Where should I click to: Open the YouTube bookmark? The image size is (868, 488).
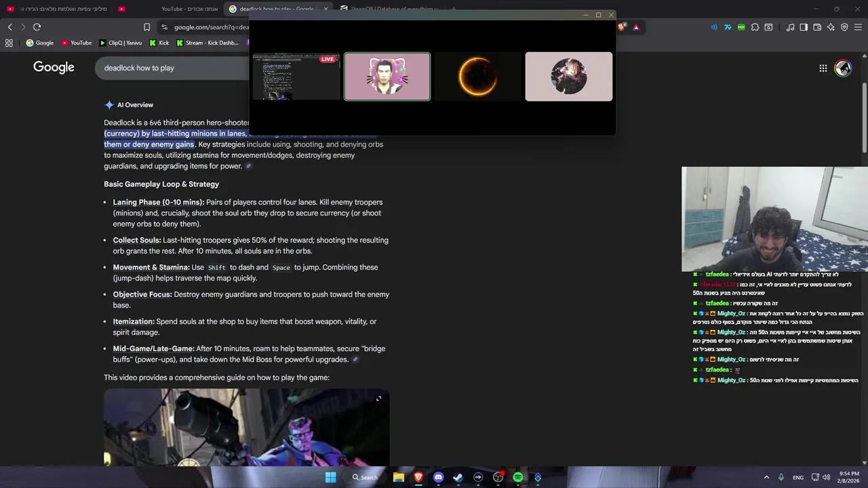tap(76, 43)
